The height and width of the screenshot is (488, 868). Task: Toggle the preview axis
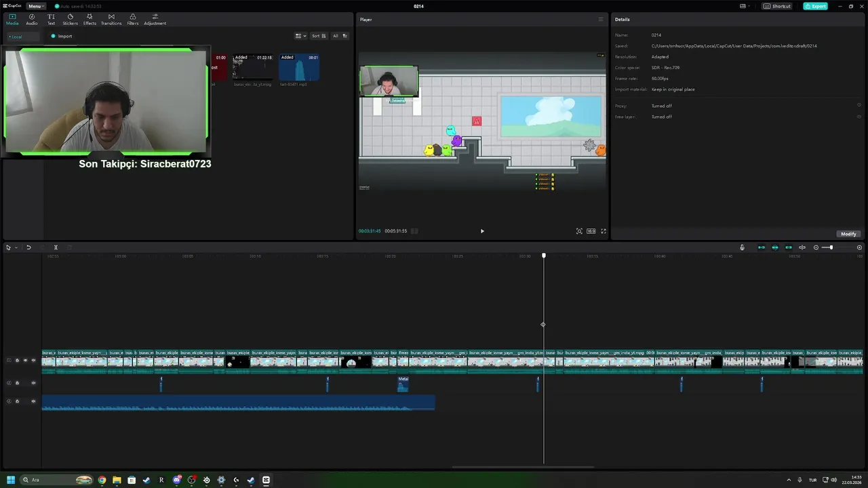(x=802, y=247)
